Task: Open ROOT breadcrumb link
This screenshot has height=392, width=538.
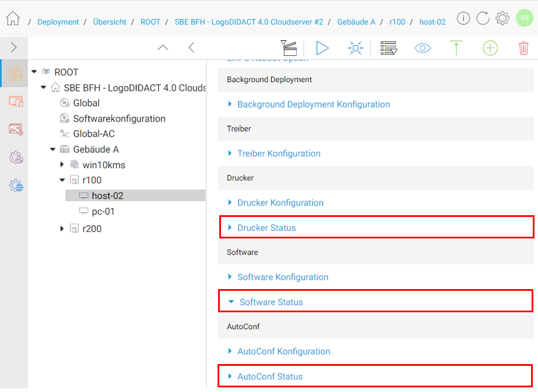Action: [x=150, y=22]
